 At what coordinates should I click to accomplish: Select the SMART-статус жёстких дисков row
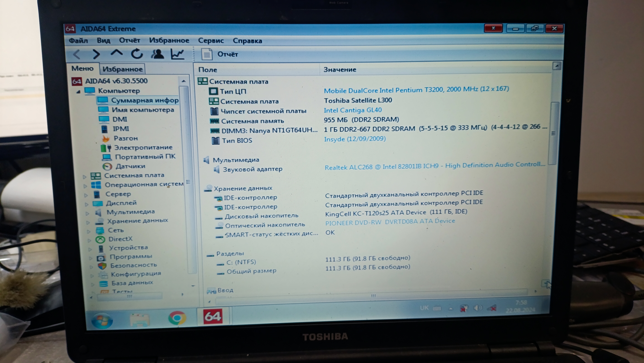pyautogui.click(x=275, y=234)
